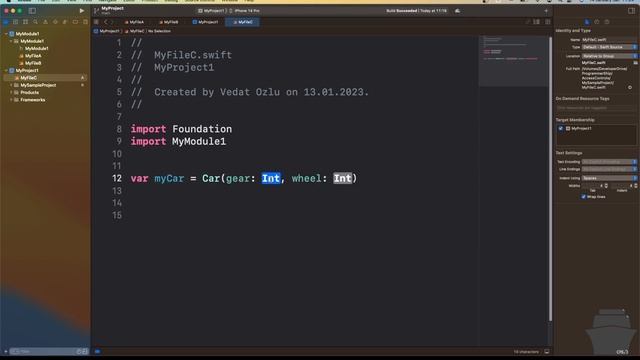
Task: Open the Line Endings dropdown
Action: tap(609, 169)
